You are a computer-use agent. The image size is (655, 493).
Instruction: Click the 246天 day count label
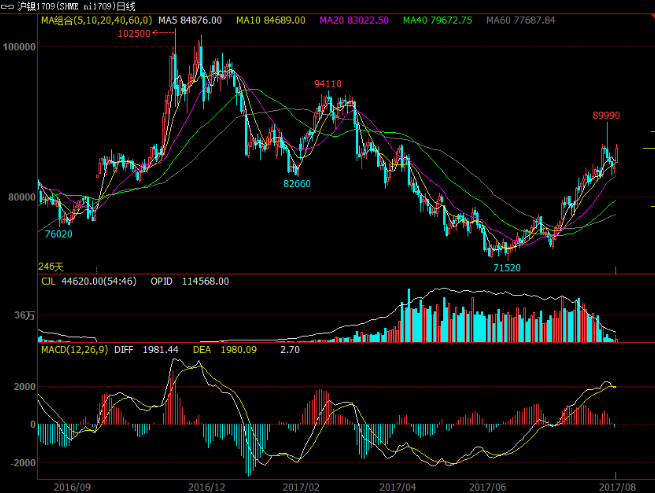50,267
